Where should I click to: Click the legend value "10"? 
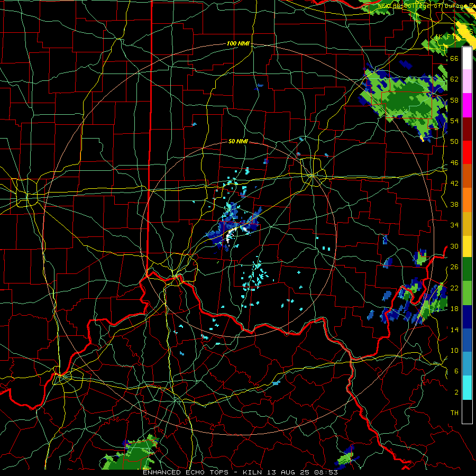pos(454,351)
